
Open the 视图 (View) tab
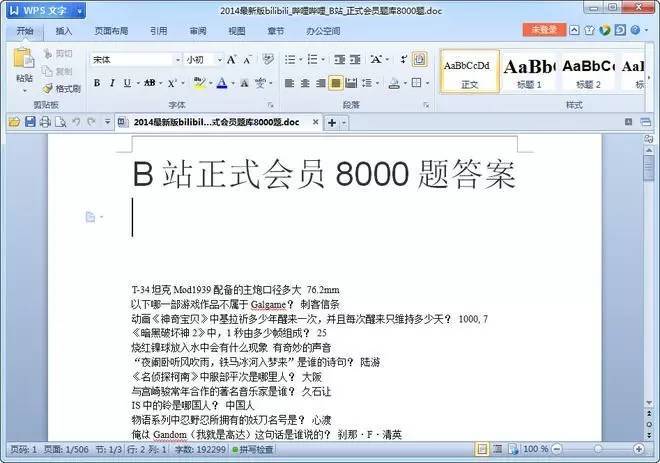237,31
